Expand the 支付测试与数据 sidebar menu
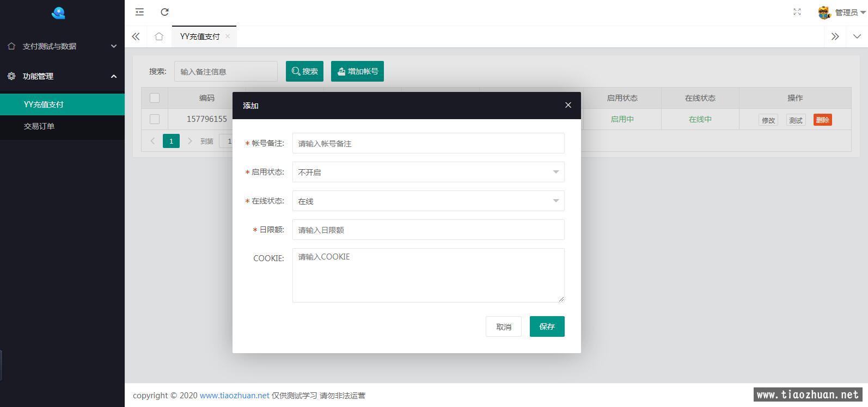 click(x=62, y=46)
